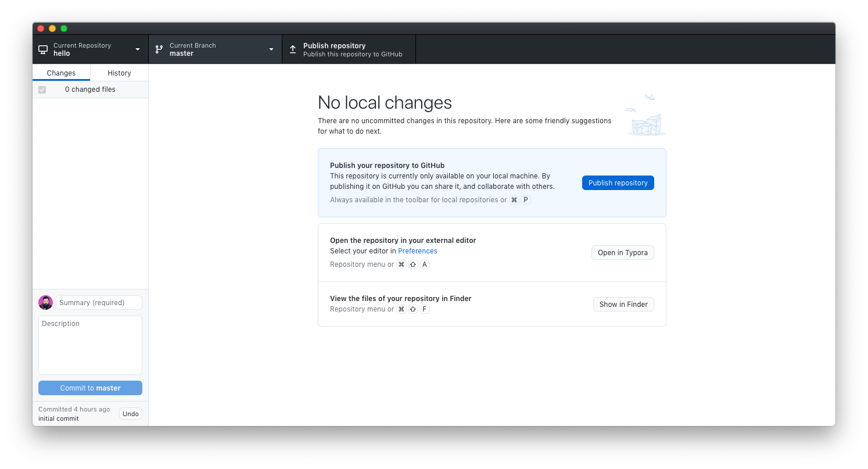
Task: Click the A key badge in Repository menu shortcut
Action: [425, 264]
